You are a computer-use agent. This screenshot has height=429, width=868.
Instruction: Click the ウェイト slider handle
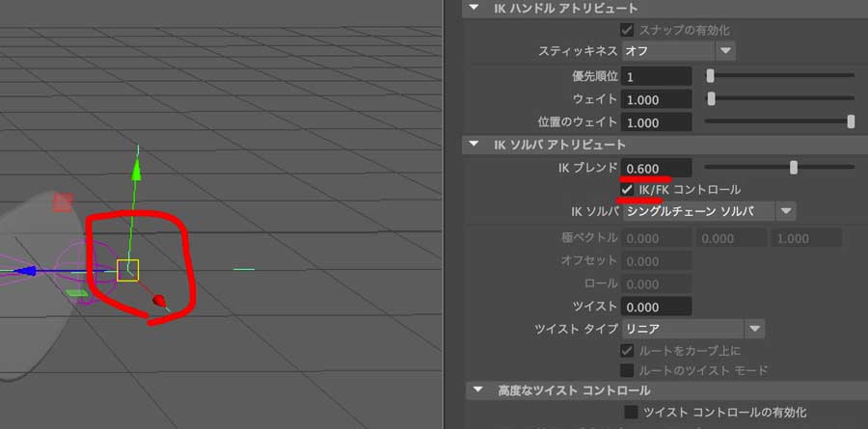click(x=712, y=99)
